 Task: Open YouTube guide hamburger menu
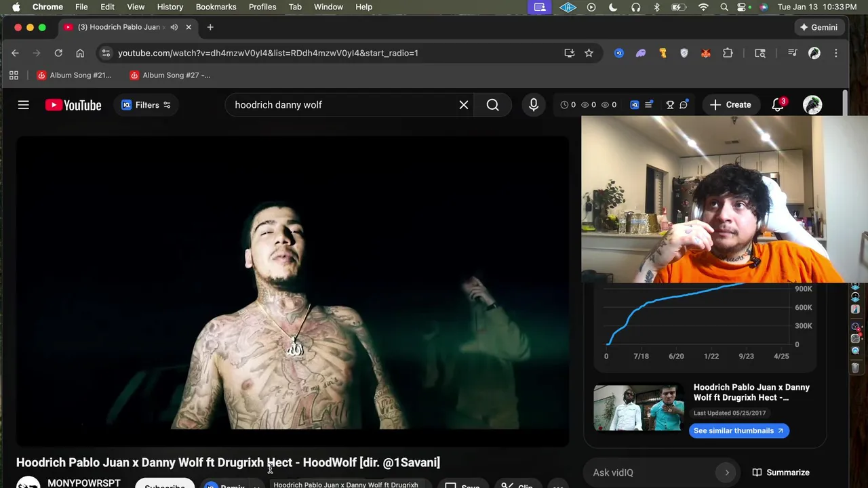(23, 105)
